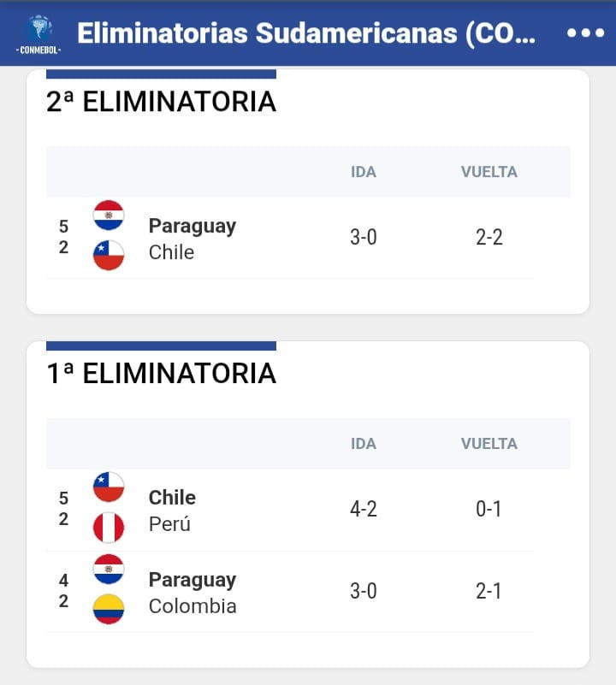Image resolution: width=616 pixels, height=685 pixels.
Task: Tap the 2ª ELIMINATORIA section heading
Action: pos(161,102)
